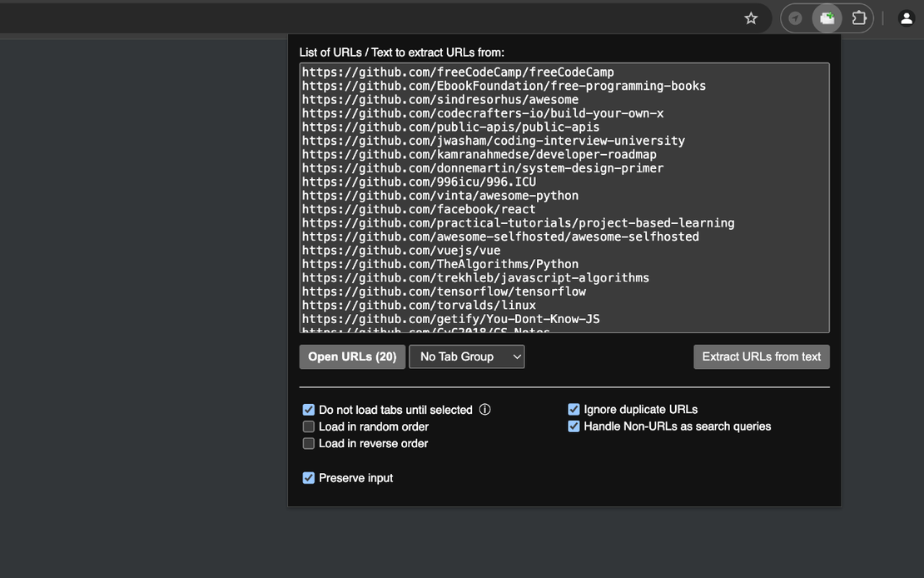This screenshot has width=924, height=578.
Task: Enable 'Load in random order'
Action: click(x=308, y=426)
